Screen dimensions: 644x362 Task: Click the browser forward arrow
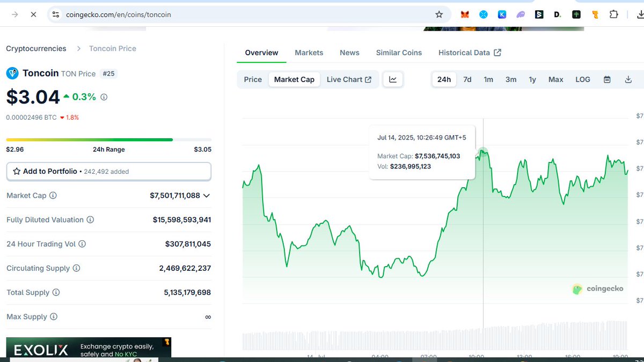pyautogui.click(x=14, y=14)
